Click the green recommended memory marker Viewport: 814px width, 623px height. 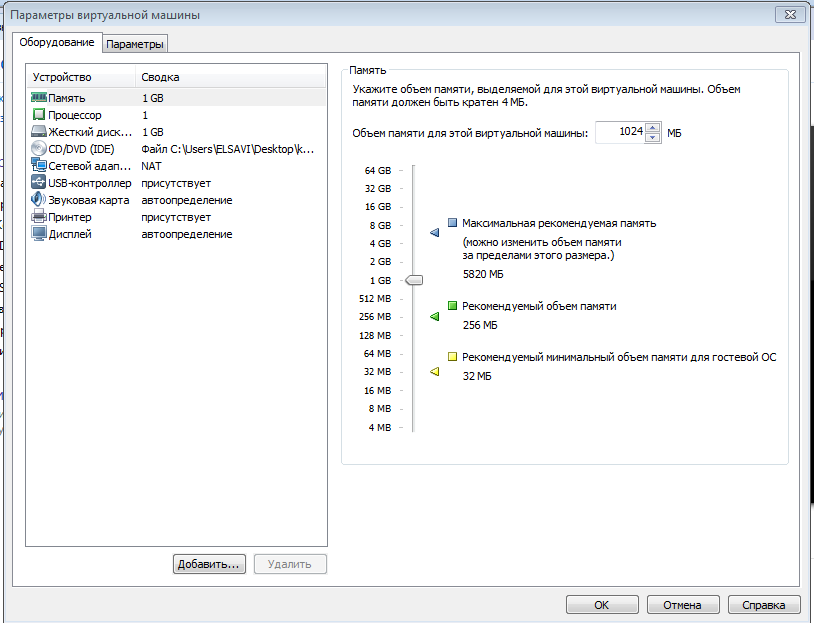click(x=435, y=316)
